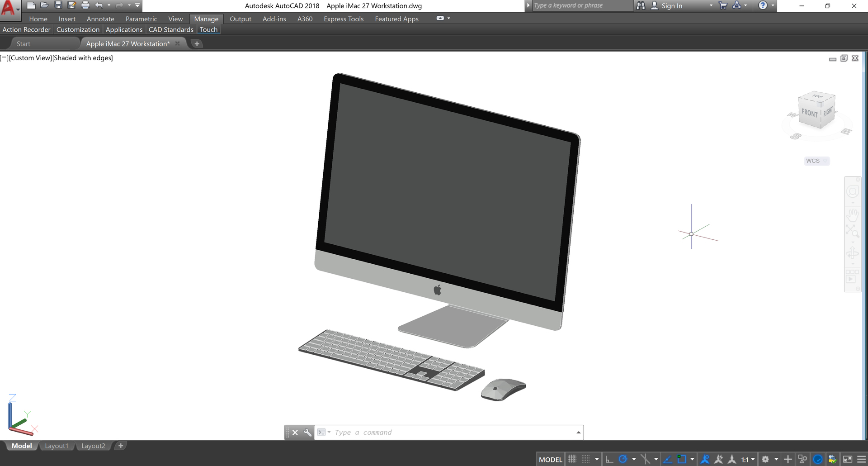Screen dimensions: 868x466
Task: Open the Action Recorder panel
Action: click(26, 29)
